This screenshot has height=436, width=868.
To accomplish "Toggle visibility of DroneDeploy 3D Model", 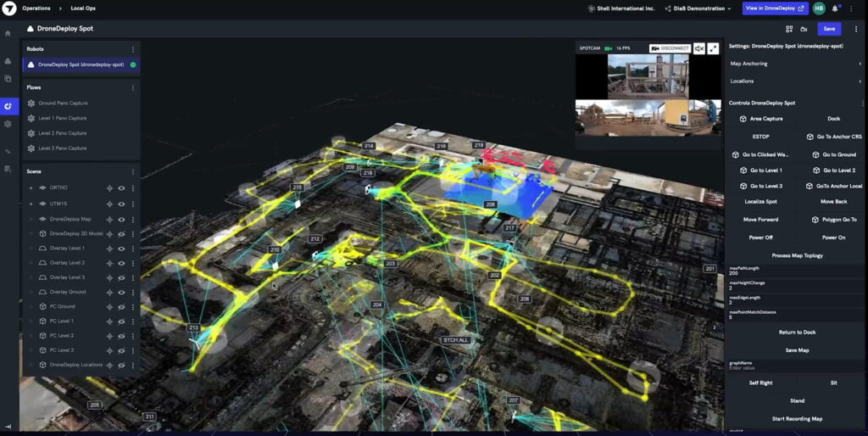I will pyautogui.click(x=121, y=234).
